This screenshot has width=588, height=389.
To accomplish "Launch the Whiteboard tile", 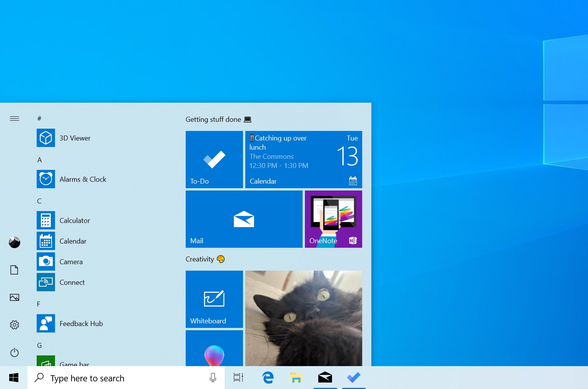I will 214,299.
